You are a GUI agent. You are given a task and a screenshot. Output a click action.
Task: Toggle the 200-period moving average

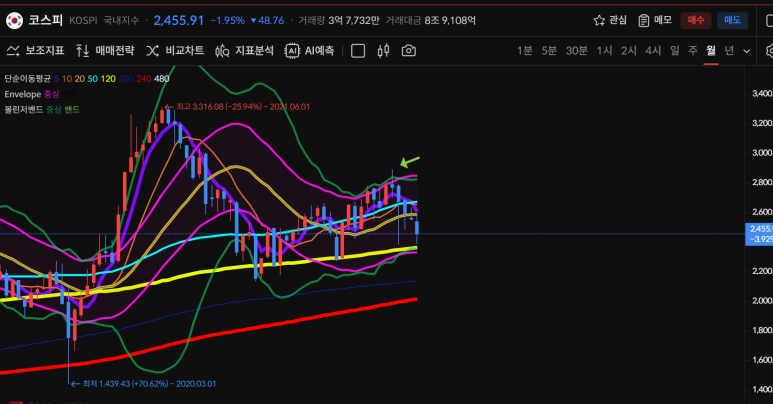click(126, 78)
